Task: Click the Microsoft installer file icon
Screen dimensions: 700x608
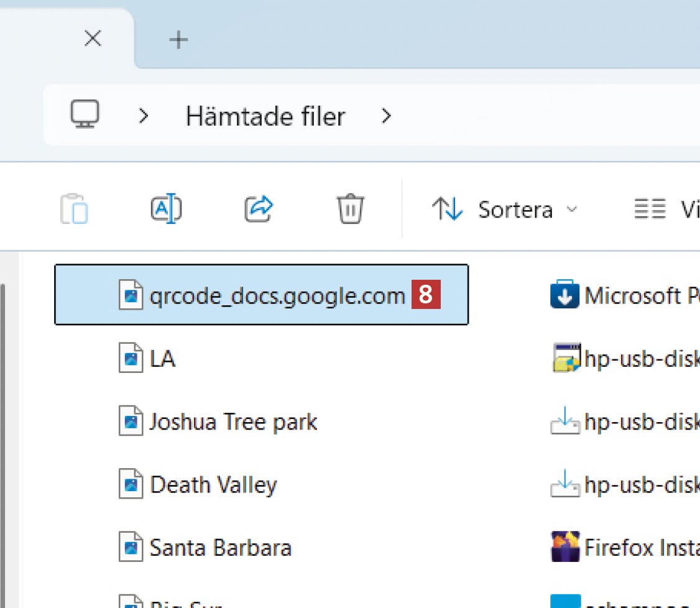Action: [x=564, y=295]
